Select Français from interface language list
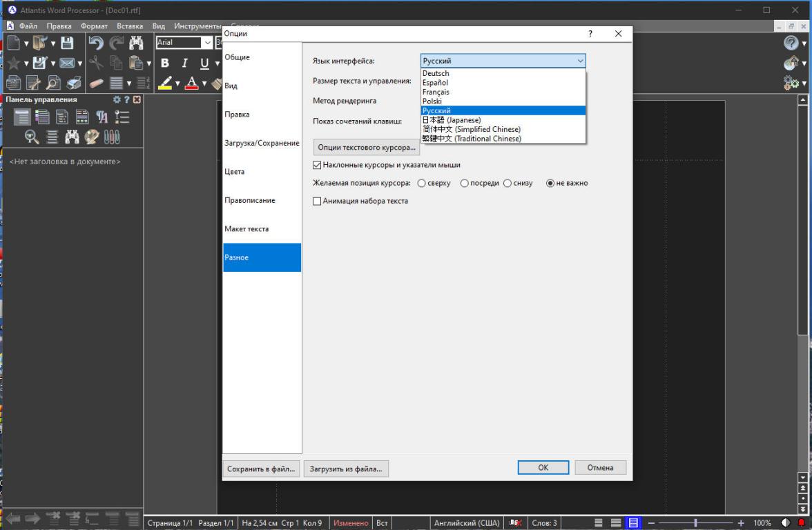 coord(436,92)
